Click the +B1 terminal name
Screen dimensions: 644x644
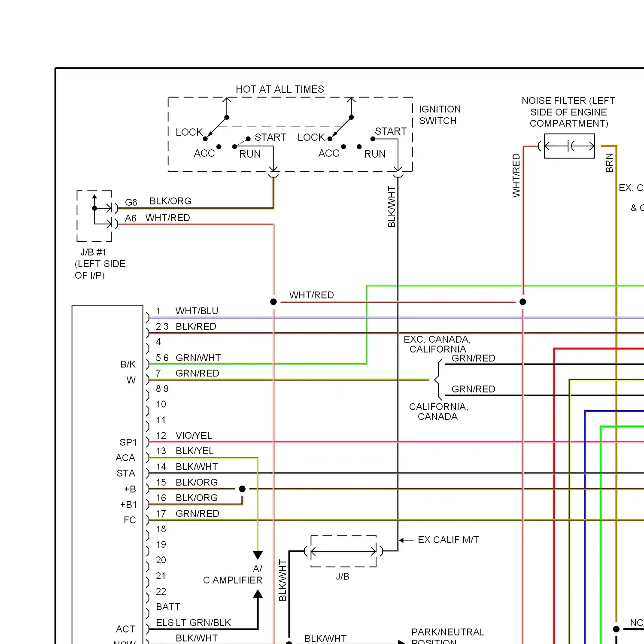[128, 504]
